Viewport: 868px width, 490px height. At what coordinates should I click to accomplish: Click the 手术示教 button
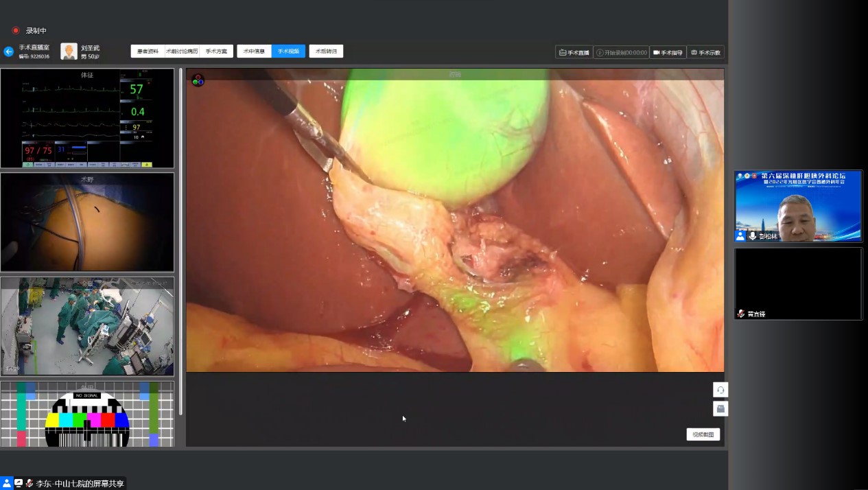[705, 52]
